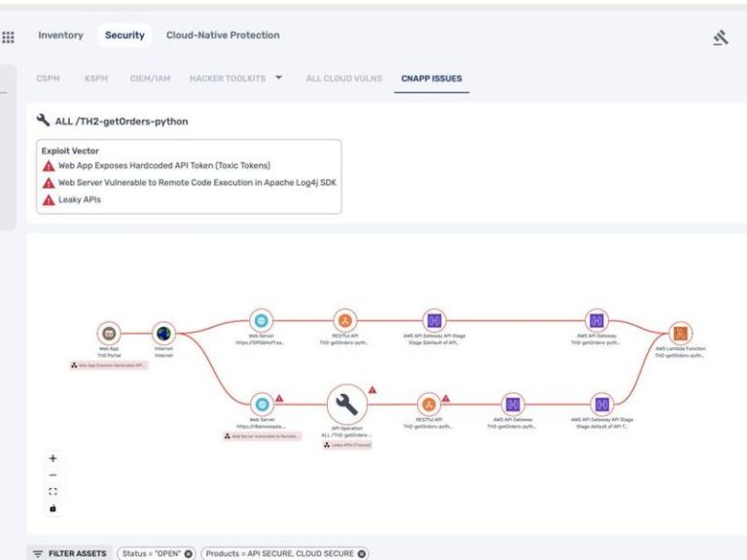Click the gavel icon at top right

[721, 37]
